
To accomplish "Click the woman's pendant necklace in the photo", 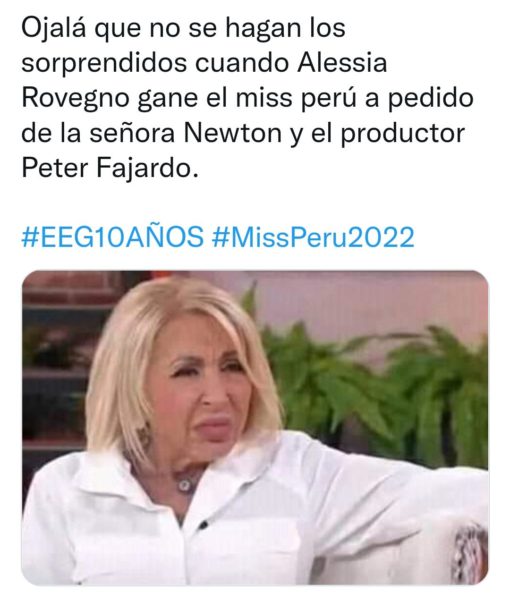I will (x=184, y=485).
